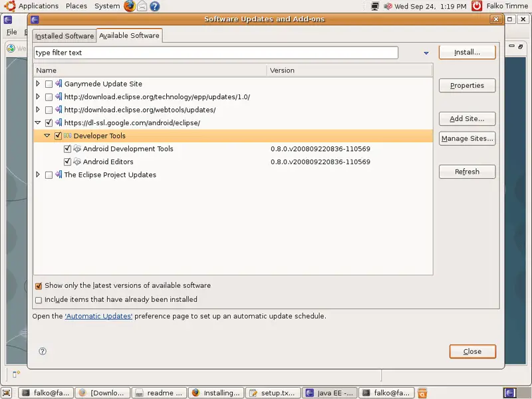Open the Places menu
Screen dimensions: 532x399
[76, 6]
